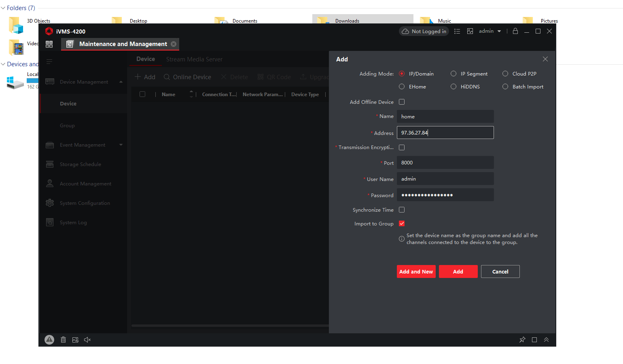
Task: Click the Port field showing 8000
Action: pos(445,162)
